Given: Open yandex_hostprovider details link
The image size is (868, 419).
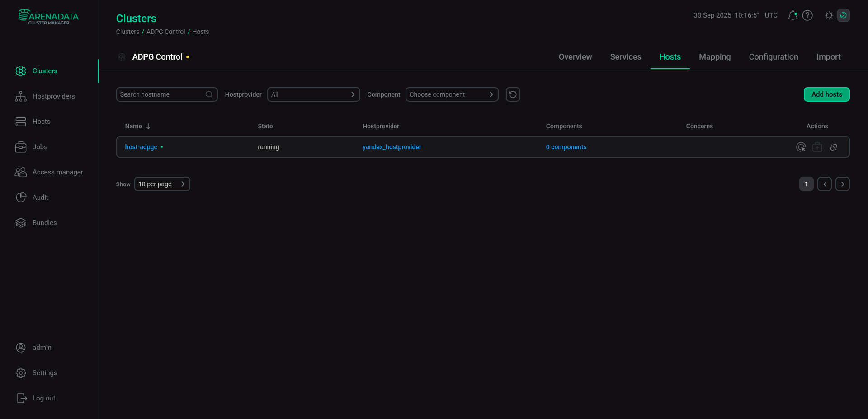Looking at the screenshot, I should coord(392,147).
